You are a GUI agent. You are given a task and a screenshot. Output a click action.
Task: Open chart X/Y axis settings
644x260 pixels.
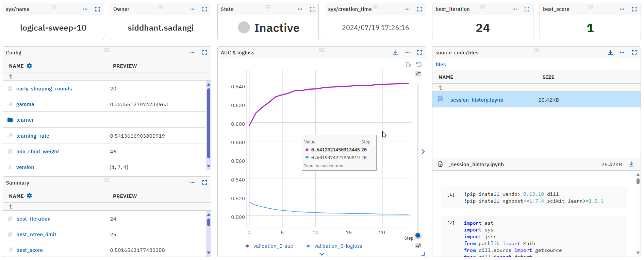pyautogui.click(x=409, y=65)
